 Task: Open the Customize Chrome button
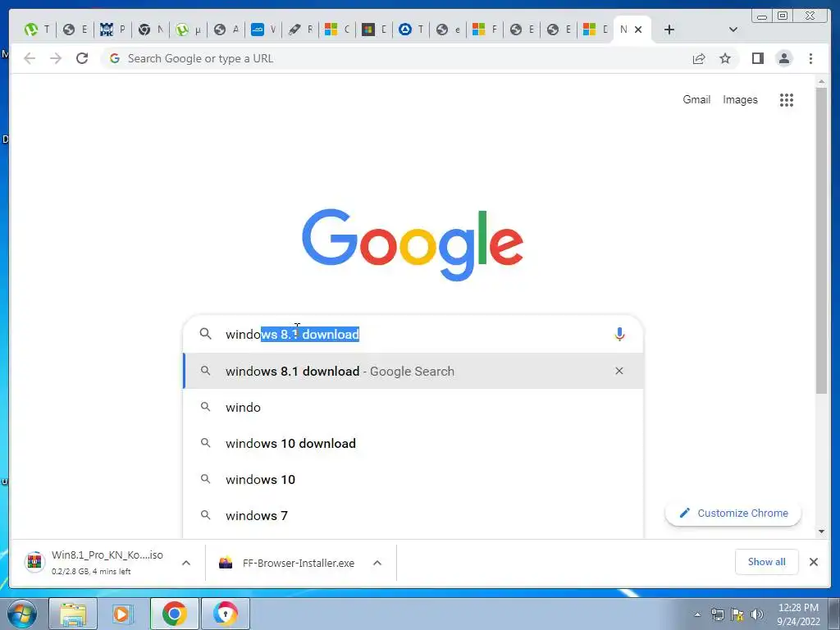click(x=733, y=514)
